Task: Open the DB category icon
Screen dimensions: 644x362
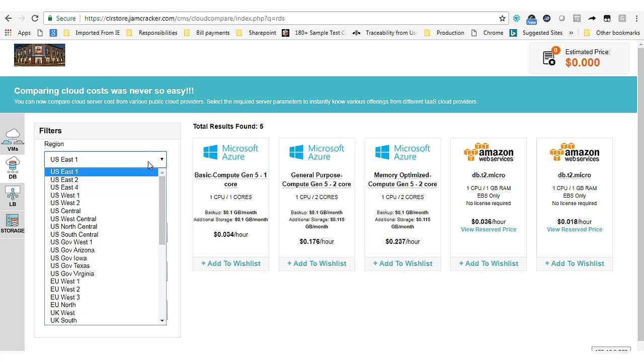Action: coord(13,168)
